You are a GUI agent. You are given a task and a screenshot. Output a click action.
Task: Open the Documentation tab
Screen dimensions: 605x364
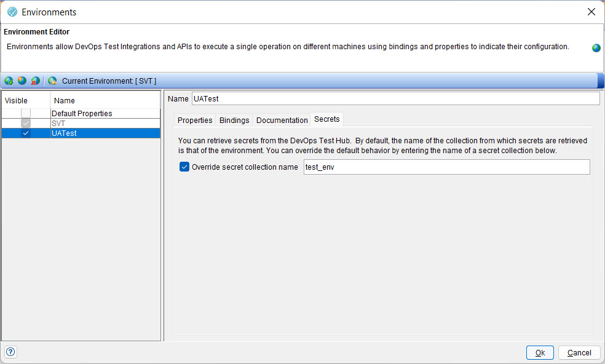click(x=282, y=120)
